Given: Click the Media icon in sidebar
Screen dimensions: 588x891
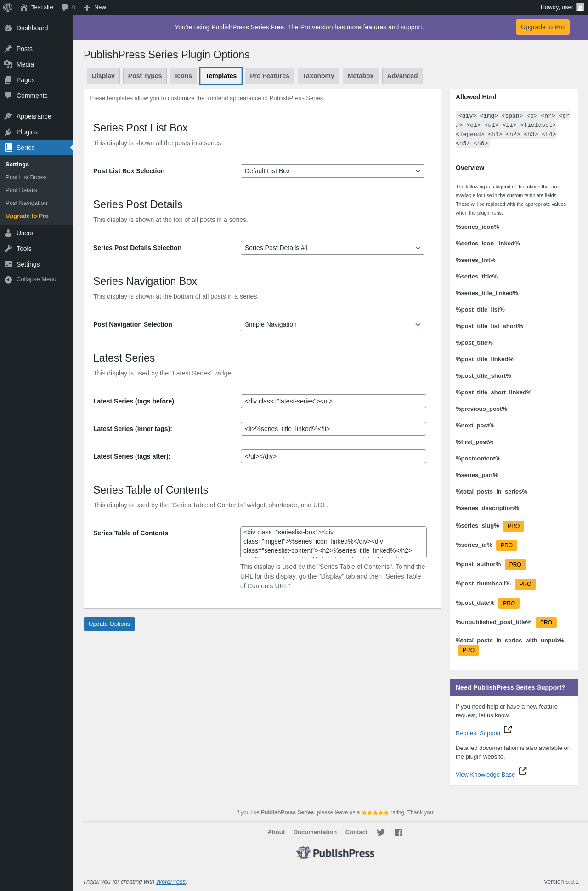Looking at the screenshot, I should tap(8, 64).
